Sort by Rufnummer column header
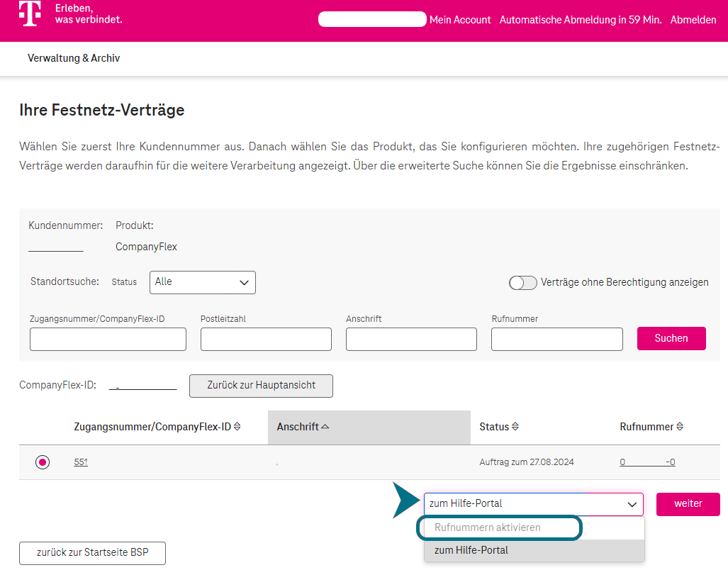 tap(651, 427)
